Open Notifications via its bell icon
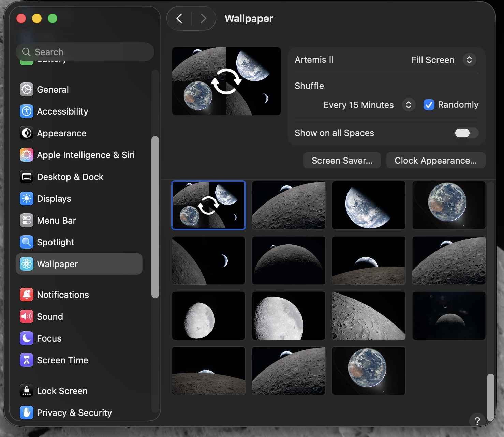The image size is (504, 437). pyautogui.click(x=26, y=295)
